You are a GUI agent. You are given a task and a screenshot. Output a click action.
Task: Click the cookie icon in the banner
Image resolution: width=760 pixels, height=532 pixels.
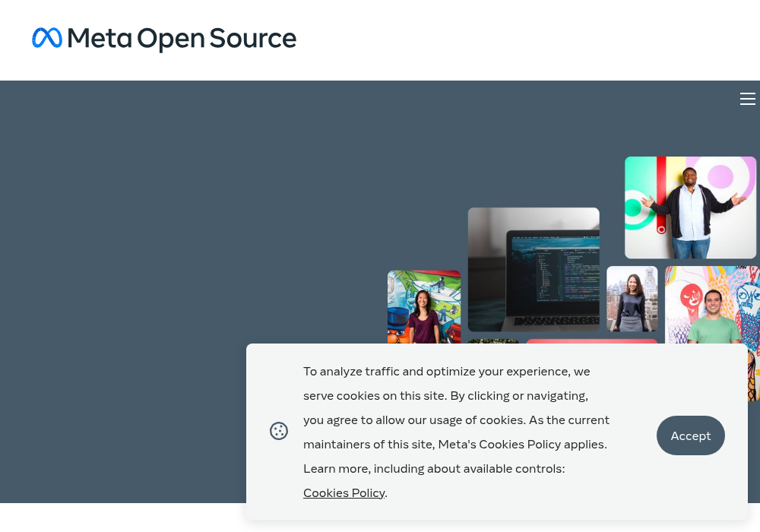(279, 431)
